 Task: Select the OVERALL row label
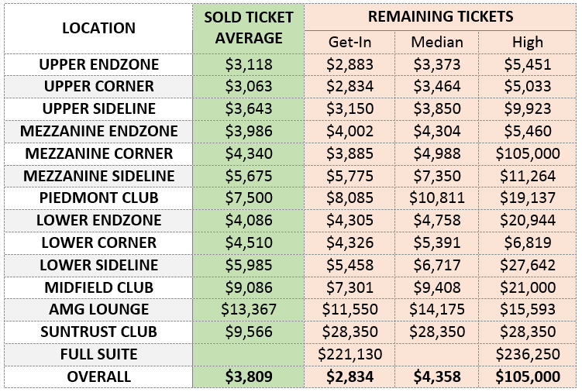[98, 377]
